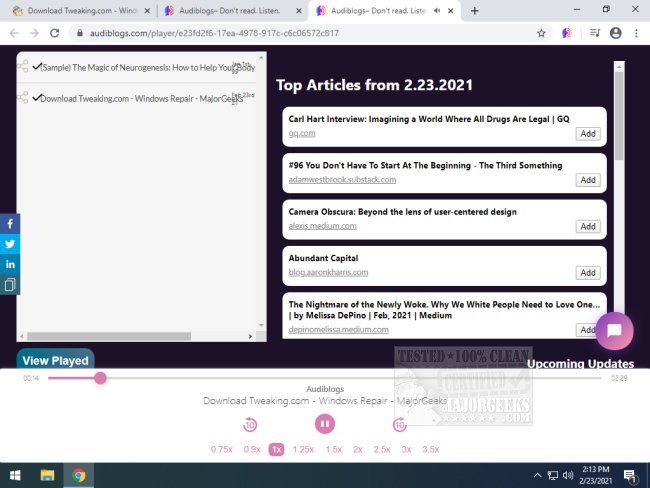Image resolution: width=650 pixels, height=488 pixels.
Task: Add #96 You Don't Have To Start article
Action: pos(588,180)
